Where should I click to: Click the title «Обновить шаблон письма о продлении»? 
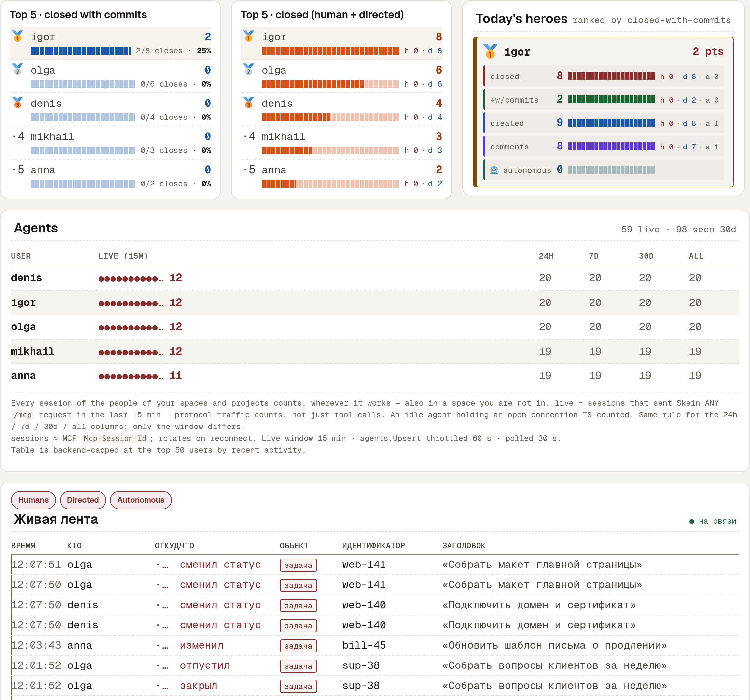tap(555, 645)
